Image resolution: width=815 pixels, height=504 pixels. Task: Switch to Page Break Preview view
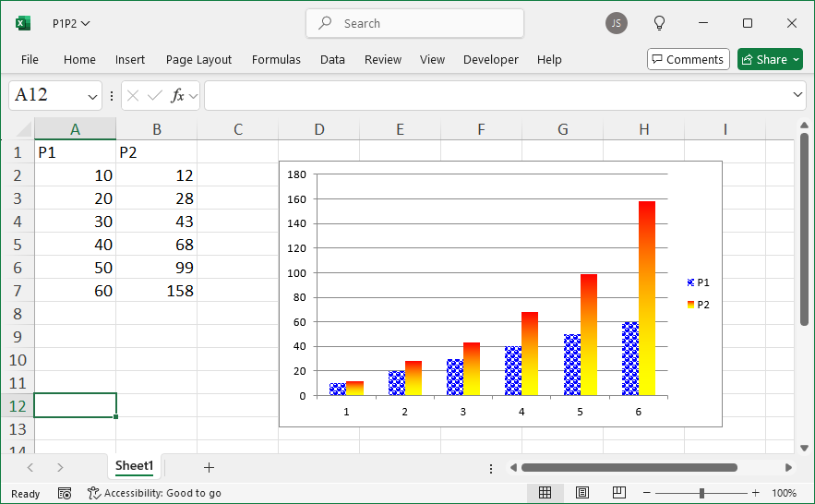(619, 493)
